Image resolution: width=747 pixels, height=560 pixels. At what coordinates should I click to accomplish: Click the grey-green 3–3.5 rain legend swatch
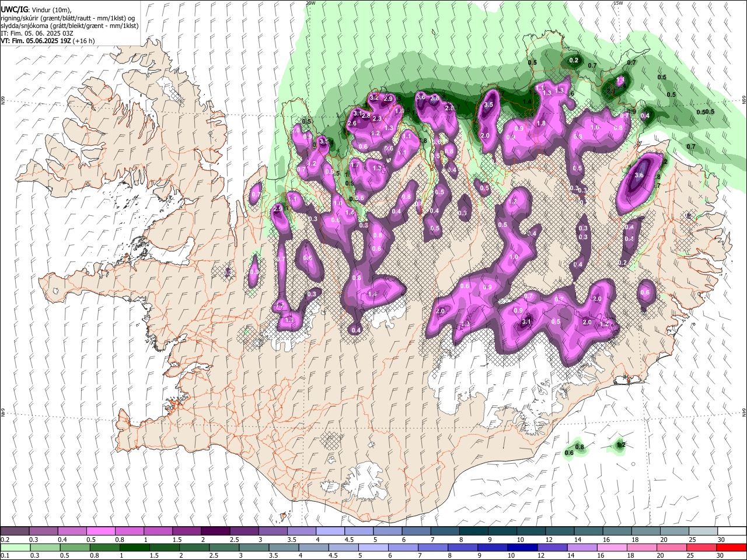(x=254, y=547)
